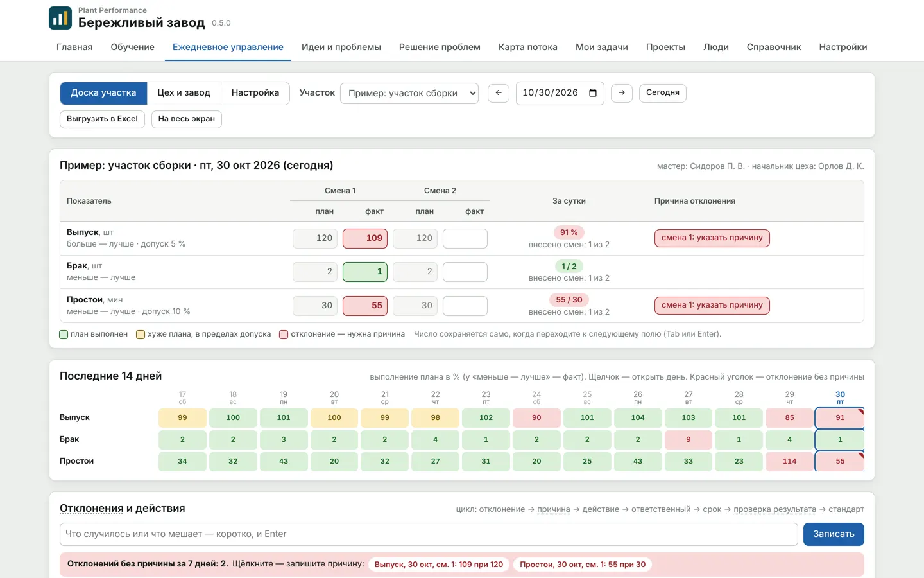The width and height of the screenshot is (924, 578).
Task: Open Простой cell for day 29 (114)
Action: [790, 462]
